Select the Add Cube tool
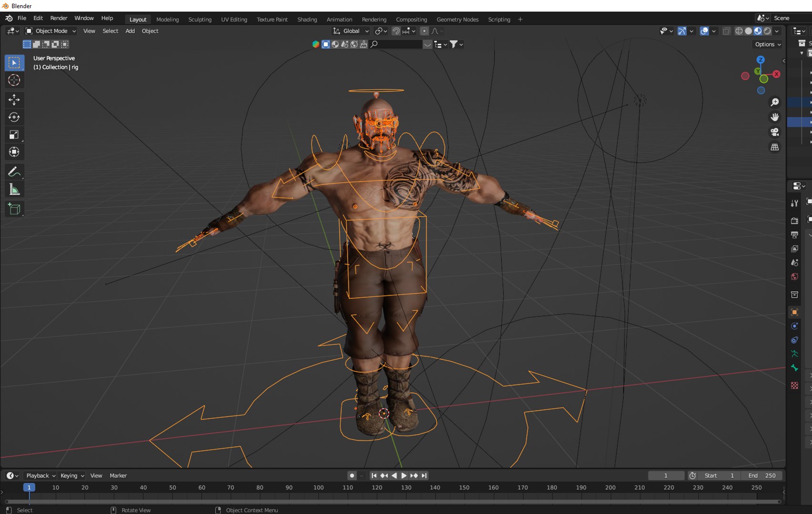812x514 pixels. [x=14, y=209]
